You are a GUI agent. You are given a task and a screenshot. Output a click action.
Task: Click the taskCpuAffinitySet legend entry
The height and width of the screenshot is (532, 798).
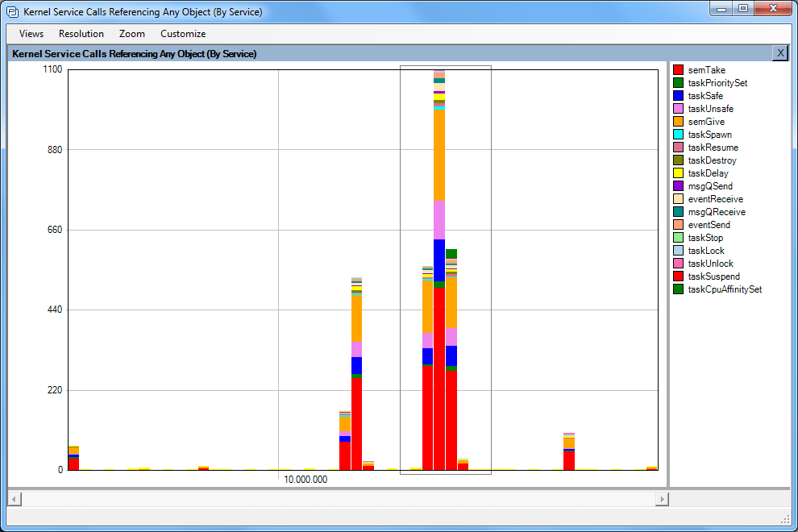pyautogui.click(x=724, y=289)
